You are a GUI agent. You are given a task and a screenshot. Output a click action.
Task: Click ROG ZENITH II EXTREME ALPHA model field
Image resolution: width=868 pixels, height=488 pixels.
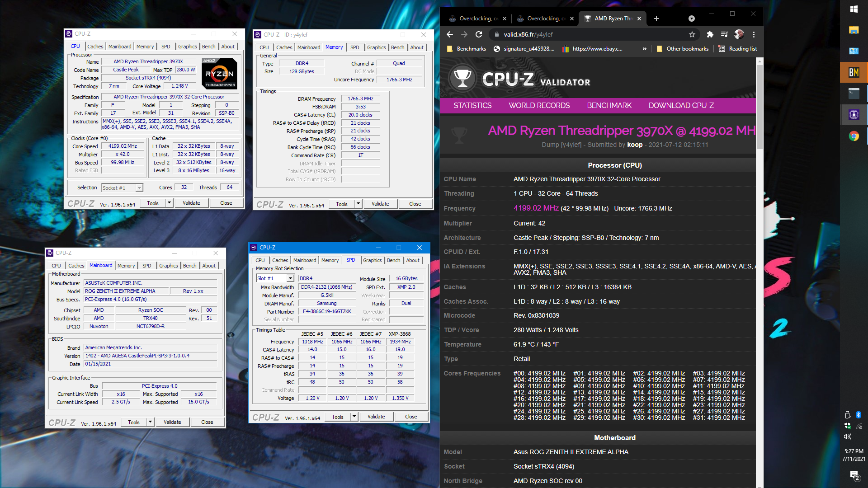(x=126, y=291)
